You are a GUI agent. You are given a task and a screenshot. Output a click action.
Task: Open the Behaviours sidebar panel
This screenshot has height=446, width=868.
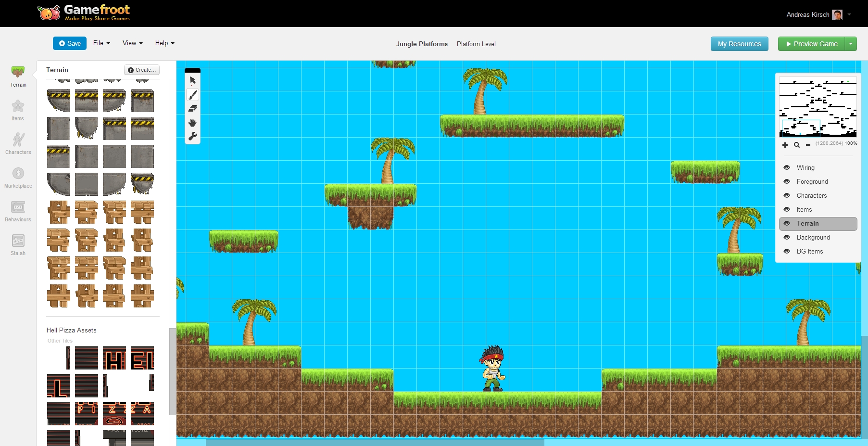coord(18,211)
